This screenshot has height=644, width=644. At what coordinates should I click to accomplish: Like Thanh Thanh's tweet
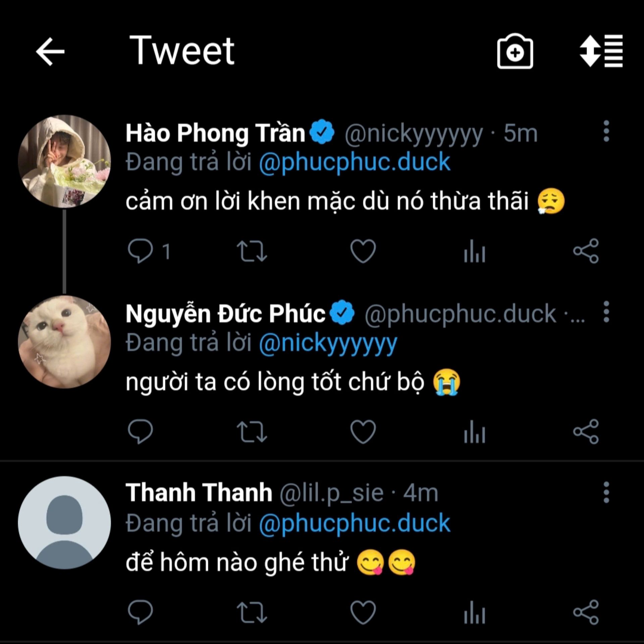click(363, 612)
